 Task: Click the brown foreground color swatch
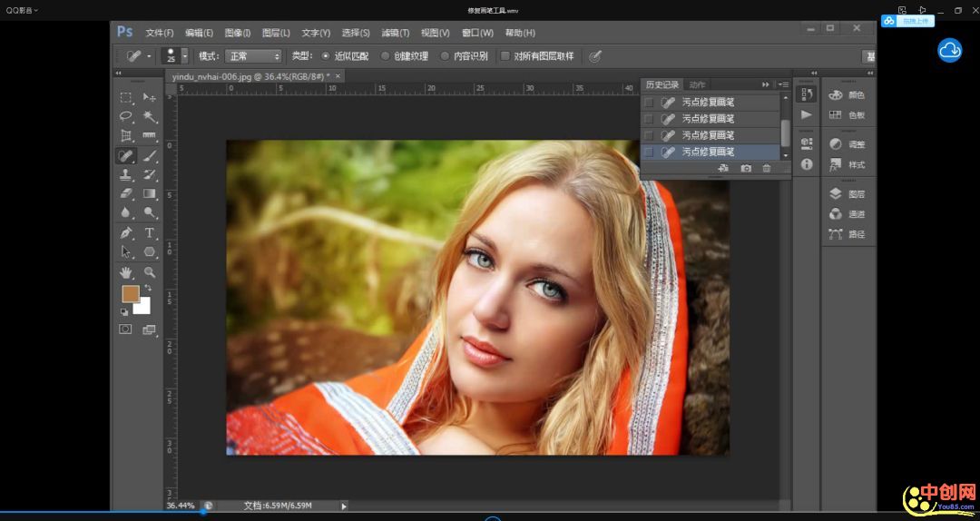tap(131, 294)
